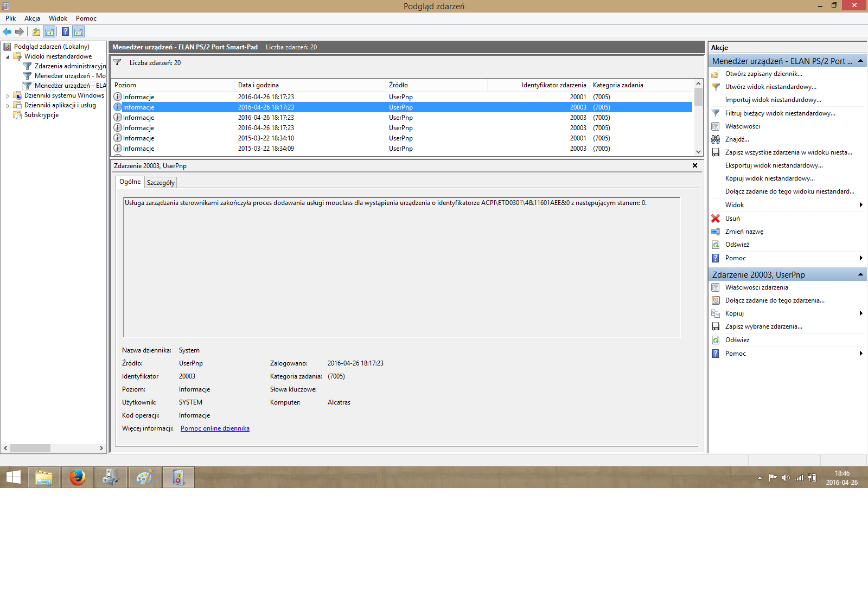Screen dimensions: 868x590
Task: Click Filtruj bieżący widok niestandardowy
Action: point(780,113)
